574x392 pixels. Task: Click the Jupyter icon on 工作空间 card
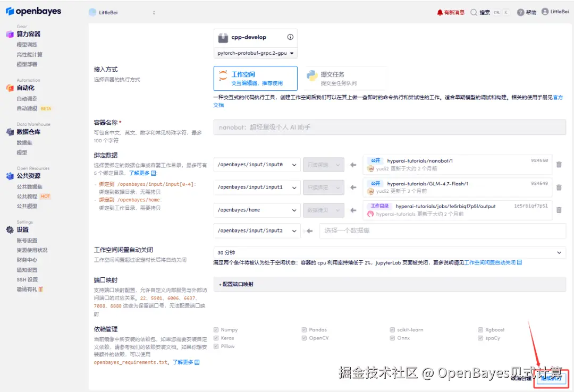pos(223,76)
